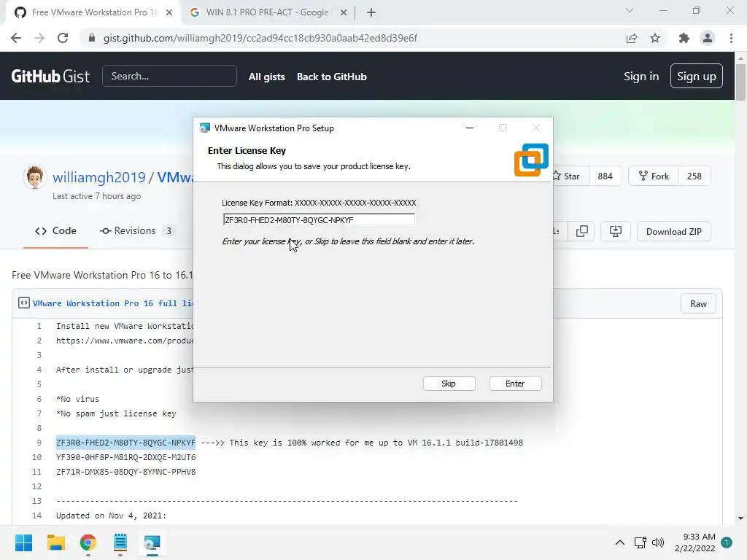Select the Code tab of the gist
Screen dimensions: 747x560
tap(55, 231)
